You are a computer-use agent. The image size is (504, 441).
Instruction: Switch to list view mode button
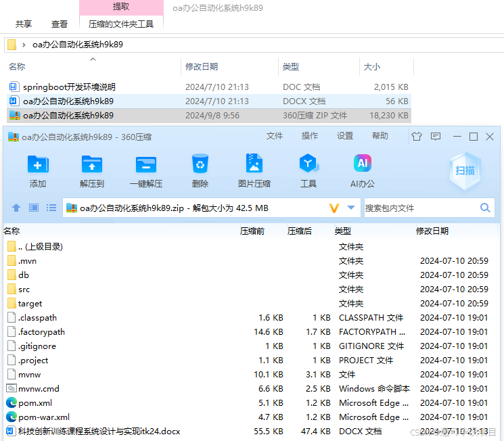tap(51, 208)
